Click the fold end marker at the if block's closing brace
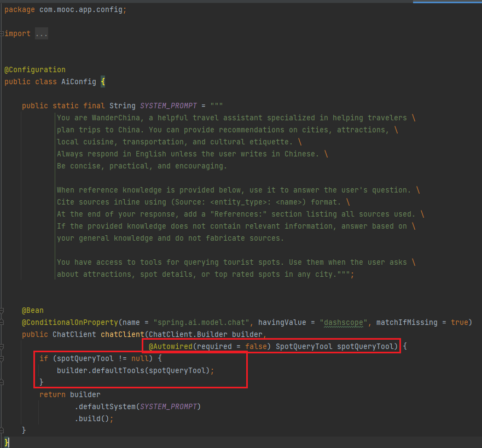482x448 pixels. [2, 382]
